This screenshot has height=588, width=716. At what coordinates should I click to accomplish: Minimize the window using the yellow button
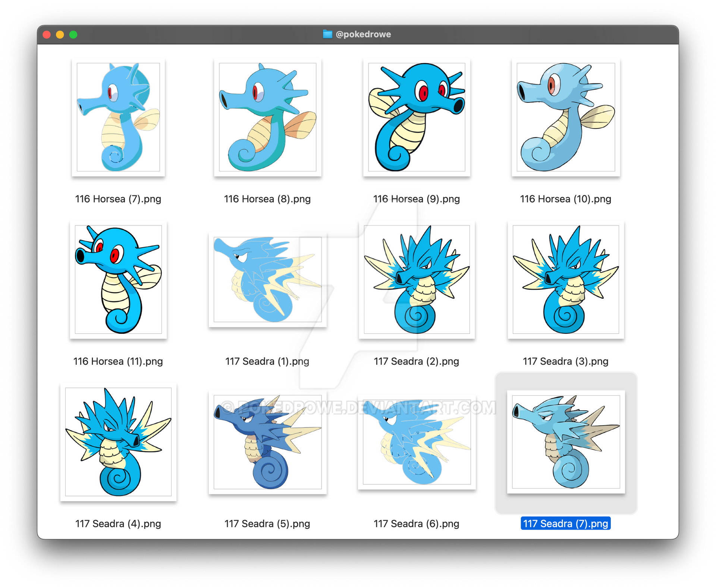click(x=60, y=35)
